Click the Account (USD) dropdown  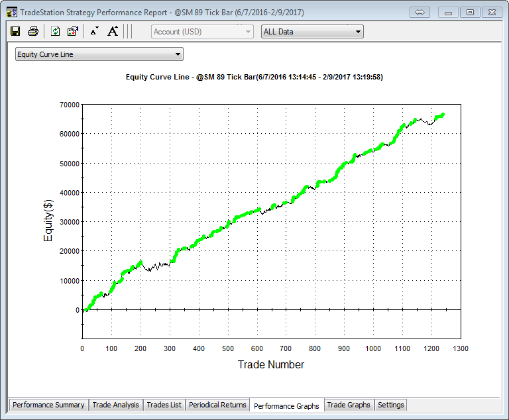pyautogui.click(x=202, y=31)
